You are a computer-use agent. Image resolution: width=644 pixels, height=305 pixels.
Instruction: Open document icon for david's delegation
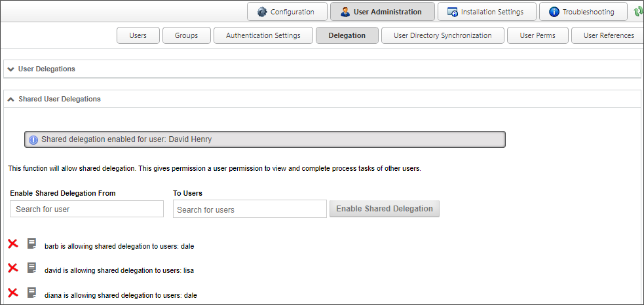pyautogui.click(x=31, y=268)
